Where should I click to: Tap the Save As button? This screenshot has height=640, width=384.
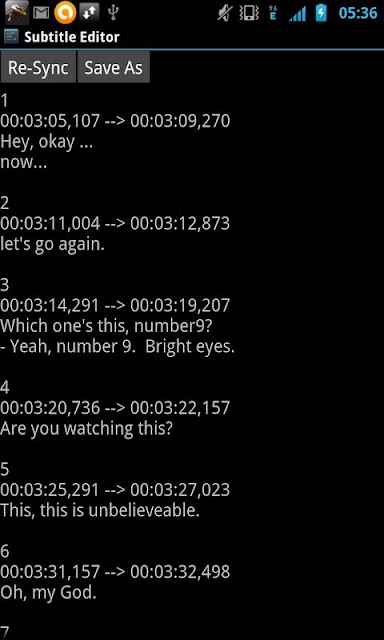click(113, 67)
